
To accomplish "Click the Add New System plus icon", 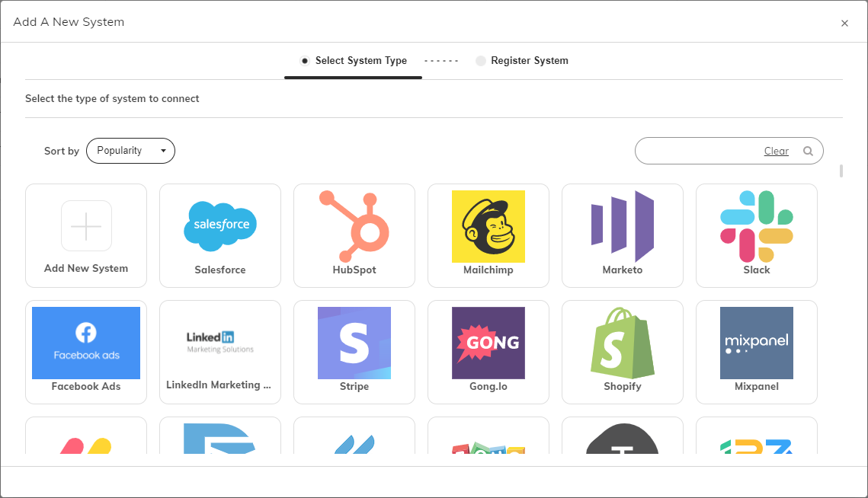I will [86, 225].
